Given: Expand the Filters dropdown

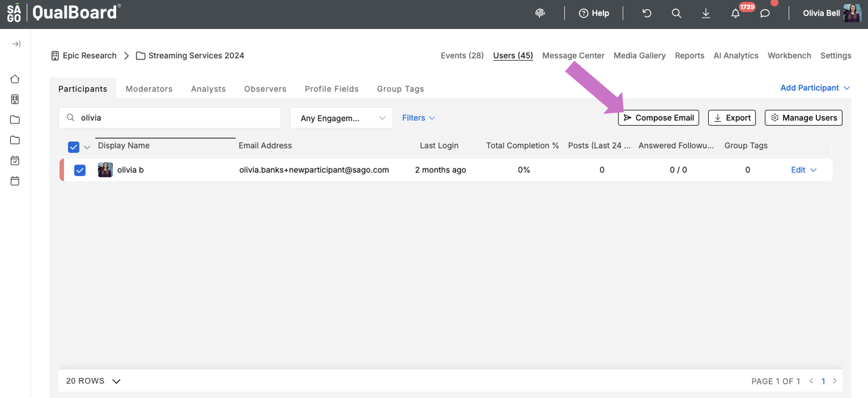Looking at the screenshot, I should click(418, 118).
